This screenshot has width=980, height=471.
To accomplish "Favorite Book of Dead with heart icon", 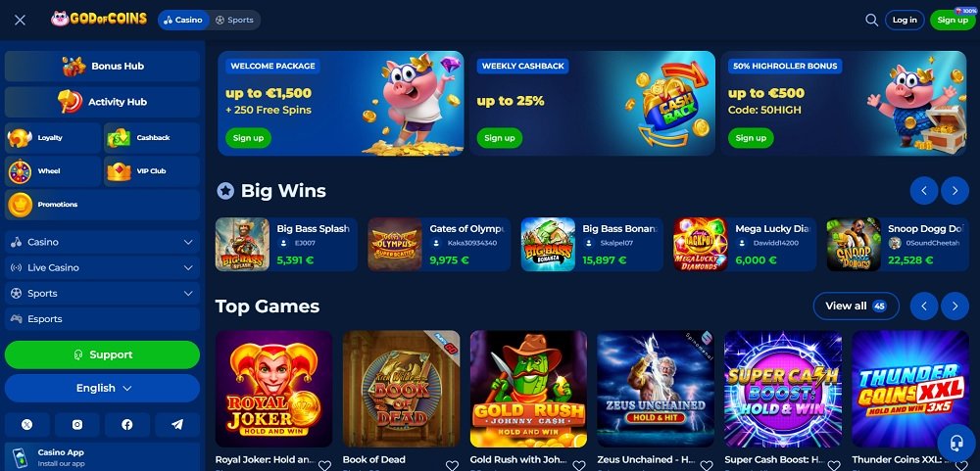I will click(452, 465).
